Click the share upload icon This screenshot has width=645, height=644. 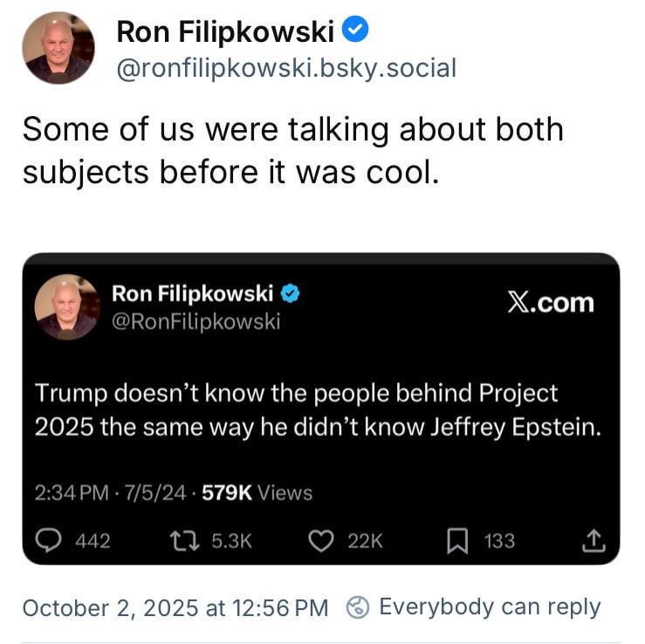click(593, 541)
